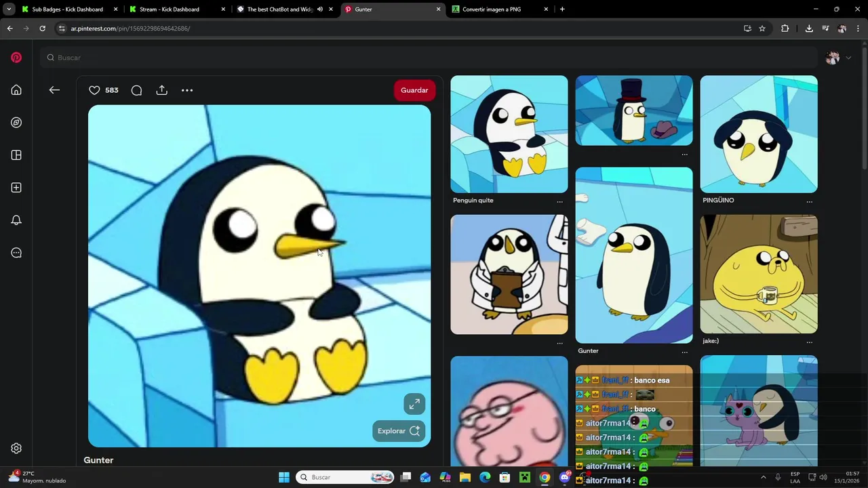Open the penguin with clipboard pin
The height and width of the screenshot is (488, 868).
point(509,274)
